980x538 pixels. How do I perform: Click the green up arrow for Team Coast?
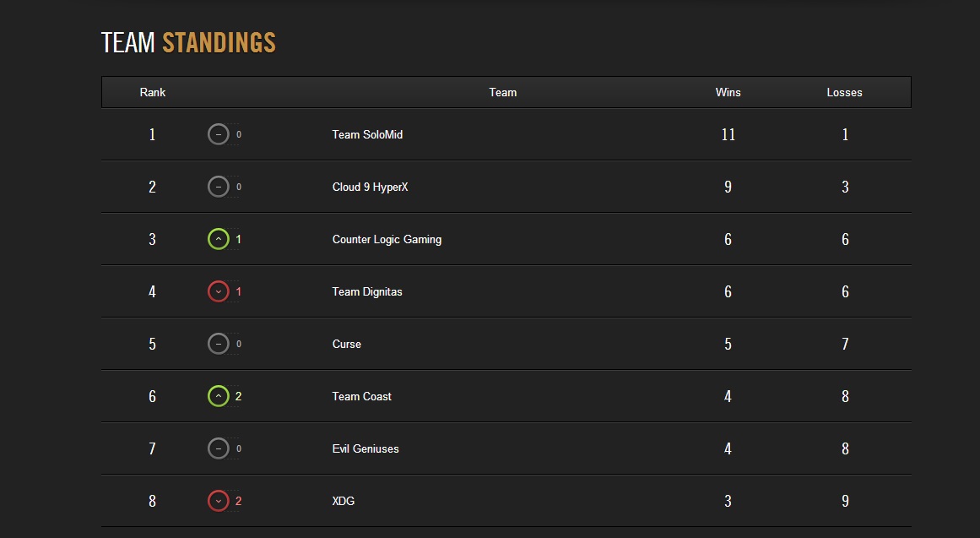click(x=218, y=396)
